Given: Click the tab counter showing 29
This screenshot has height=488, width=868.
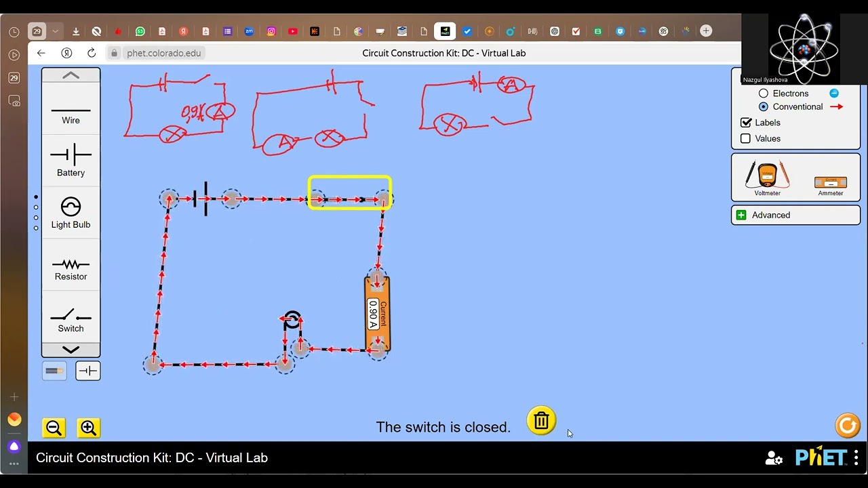Looking at the screenshot, I should pos(37,31).
